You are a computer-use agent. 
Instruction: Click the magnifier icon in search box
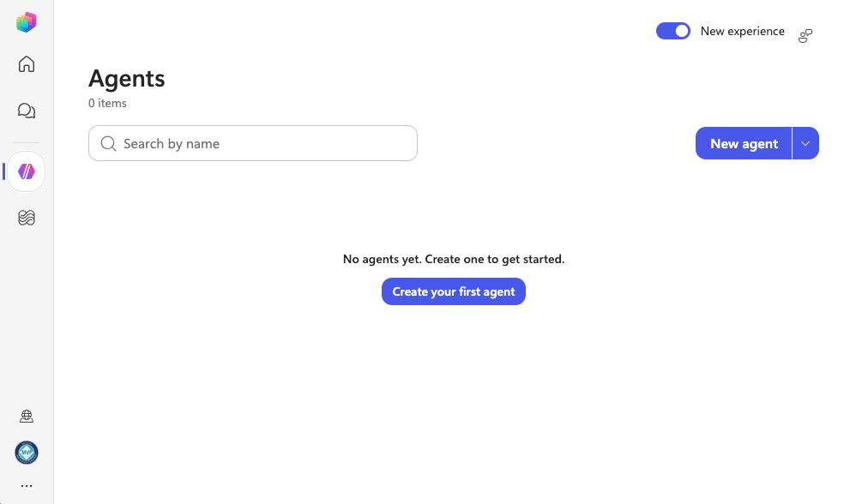tap(108, 144)
